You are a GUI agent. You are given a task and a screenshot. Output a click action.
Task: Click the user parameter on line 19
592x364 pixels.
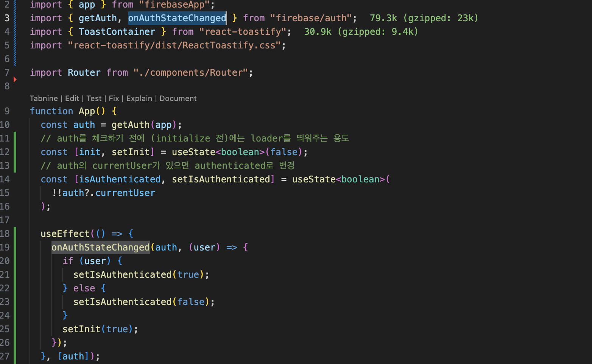204,247
